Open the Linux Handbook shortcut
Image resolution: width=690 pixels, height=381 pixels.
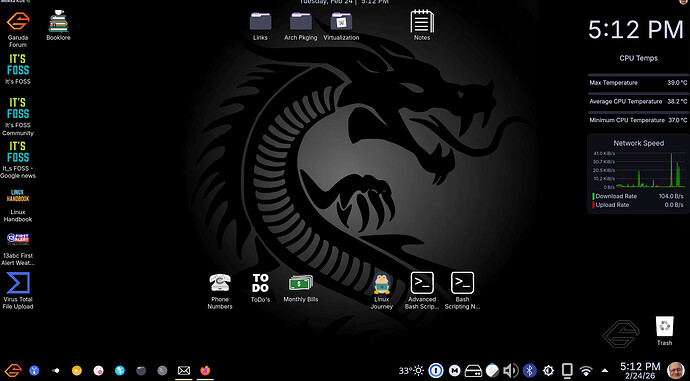tap(18, 205)
